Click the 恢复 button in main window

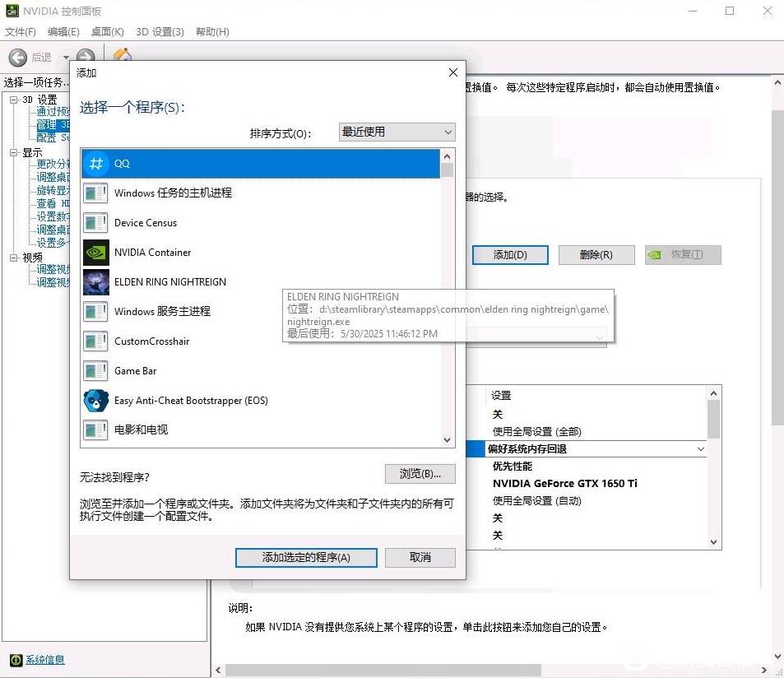point(683,255)
